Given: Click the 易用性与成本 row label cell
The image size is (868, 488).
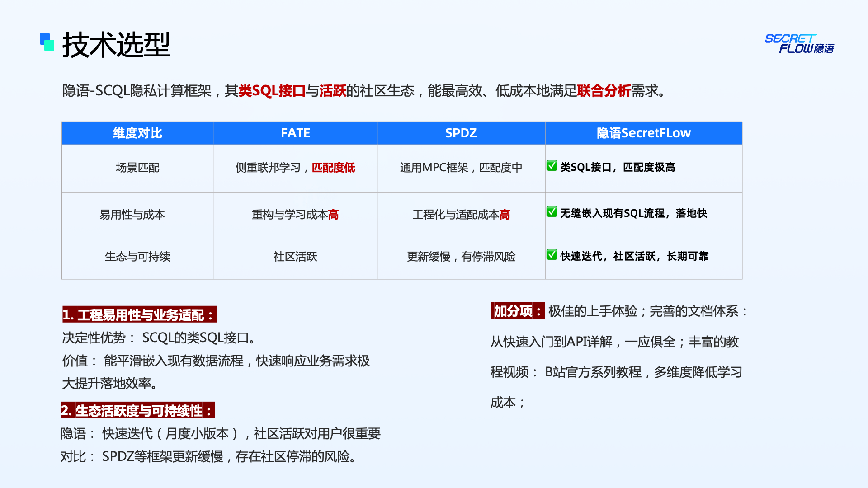Looking at the screenshot, I should pyautogui.click(x=132, y=215).
